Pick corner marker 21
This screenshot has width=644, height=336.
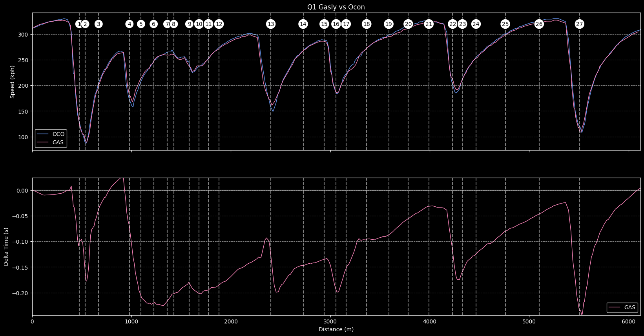pyautogui.click(x=429, y=24)
